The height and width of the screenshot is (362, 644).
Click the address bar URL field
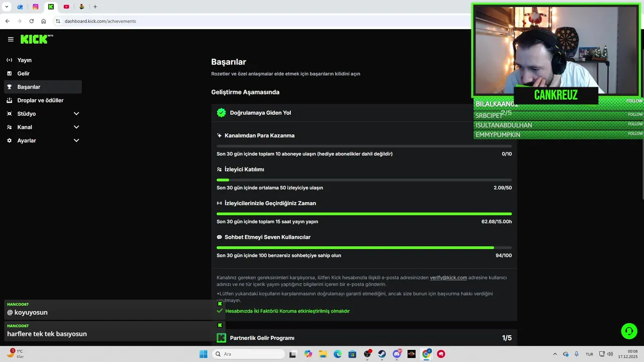(x=262, y=21)
